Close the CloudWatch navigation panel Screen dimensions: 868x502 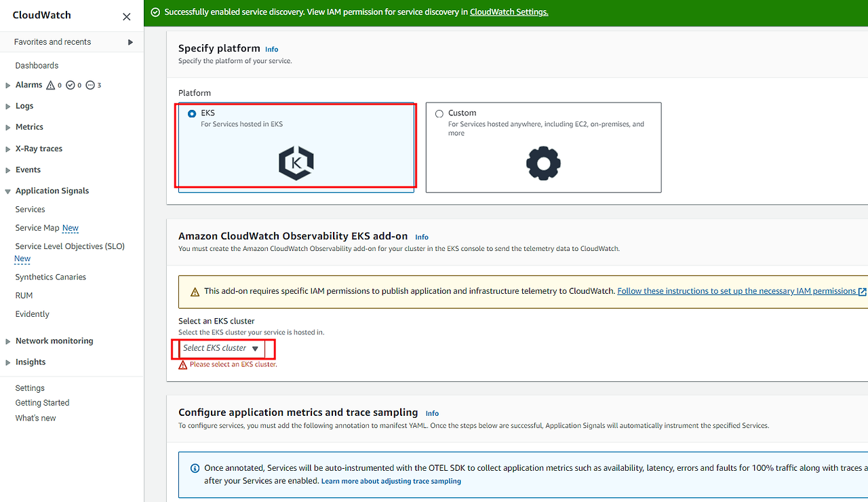coord(127,16)
